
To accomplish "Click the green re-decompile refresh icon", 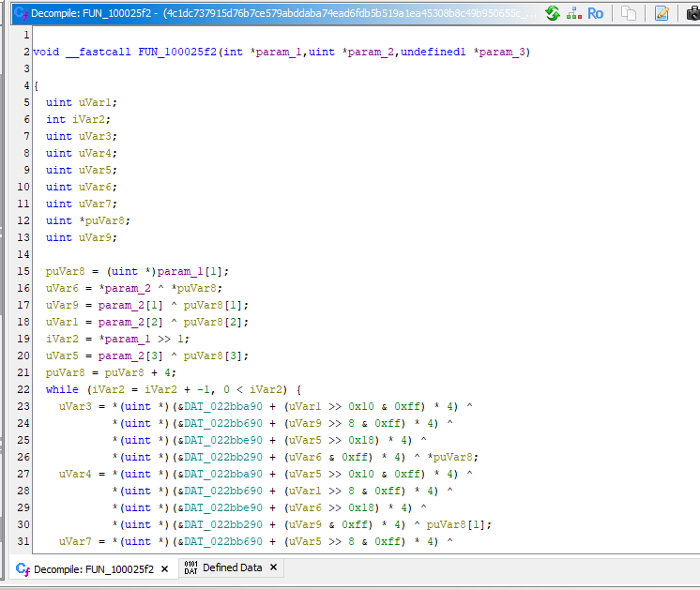I will tap(553, 13).
